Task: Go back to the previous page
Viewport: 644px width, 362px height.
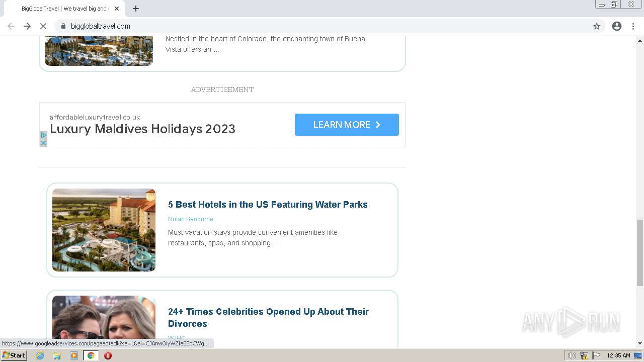Action: coord(11,26)
